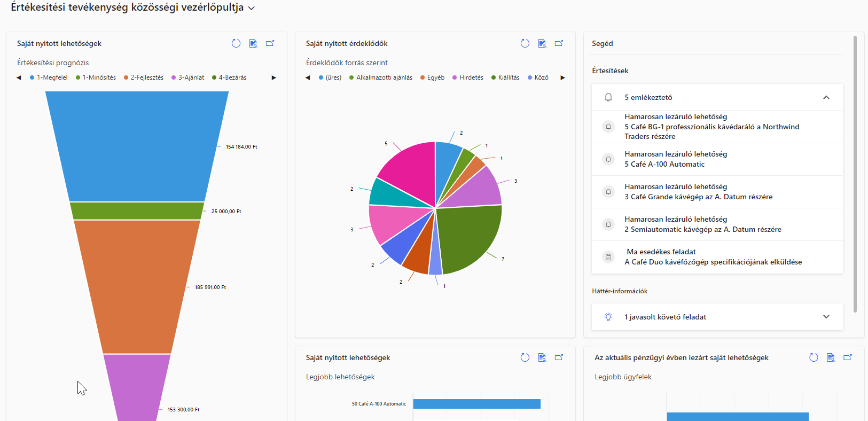Click the lightbulb icon beside javasolt követő feladat

tap(608, 317)
